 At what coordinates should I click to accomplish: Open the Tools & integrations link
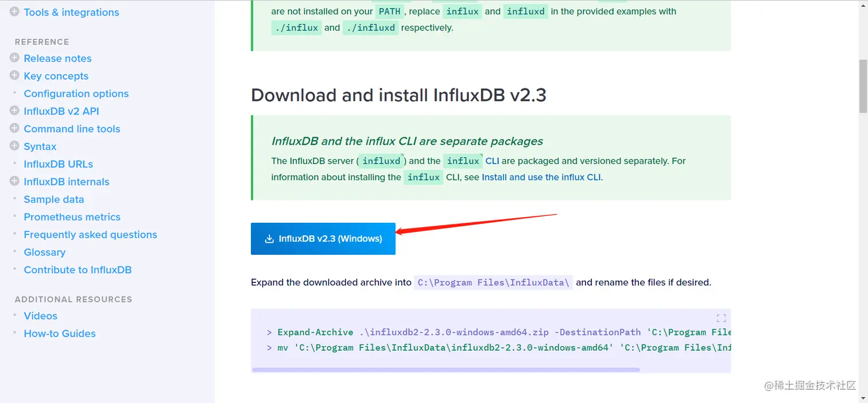[x=71, y=12]
